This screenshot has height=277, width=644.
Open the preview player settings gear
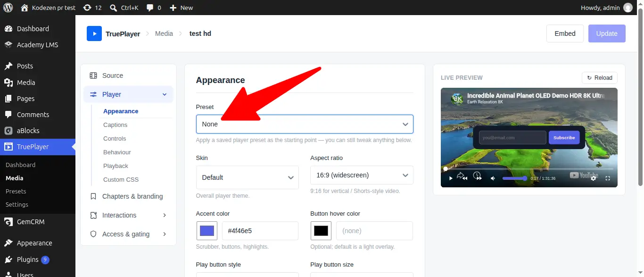594,178
